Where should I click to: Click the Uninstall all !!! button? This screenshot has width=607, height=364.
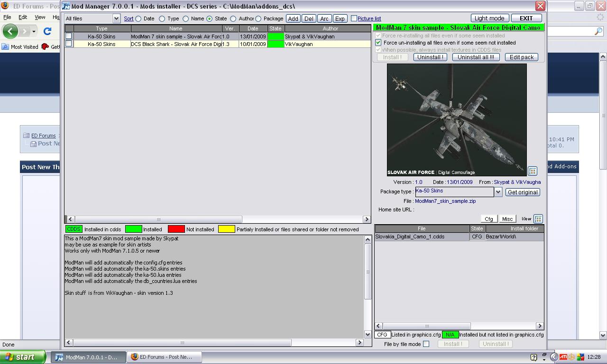pyautogui.click(x=476, y=57)
